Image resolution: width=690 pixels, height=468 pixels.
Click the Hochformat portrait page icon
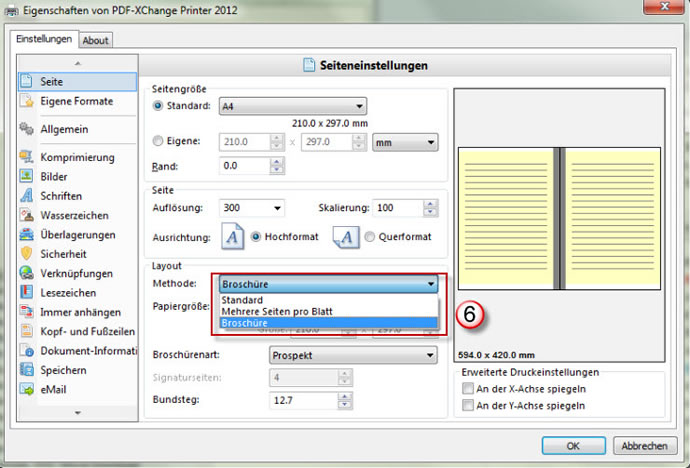point(232,237)
